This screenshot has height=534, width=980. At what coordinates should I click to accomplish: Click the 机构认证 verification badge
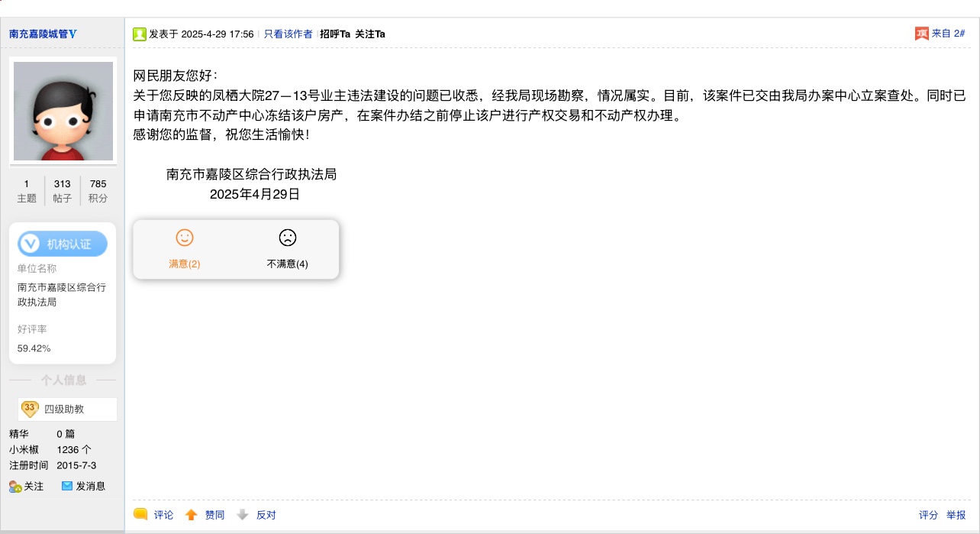63,244
